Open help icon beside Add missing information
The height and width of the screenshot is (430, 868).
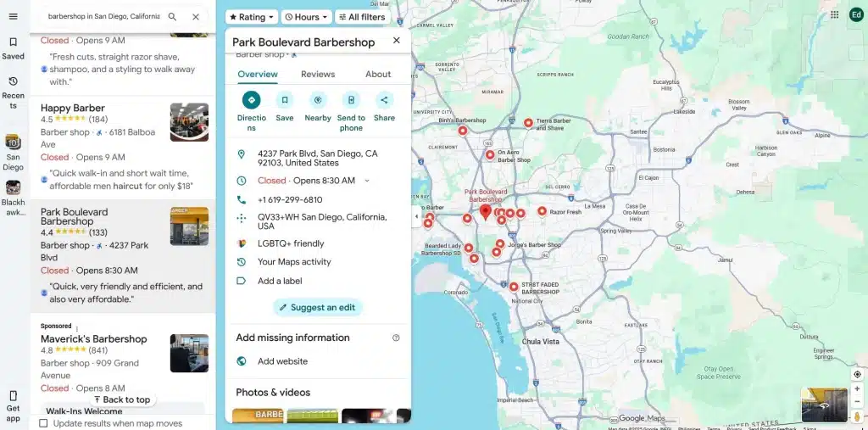pyautogui.click(x=396, y=338)
